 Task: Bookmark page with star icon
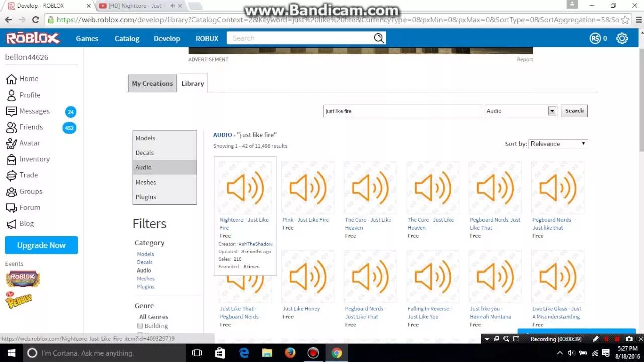coord(625,20)
